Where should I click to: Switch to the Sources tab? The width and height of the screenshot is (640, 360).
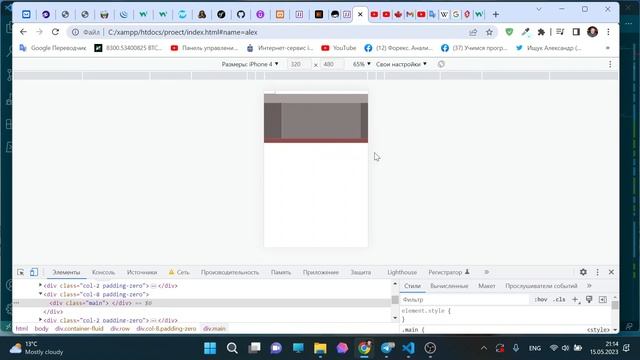(x=142, y=272)
